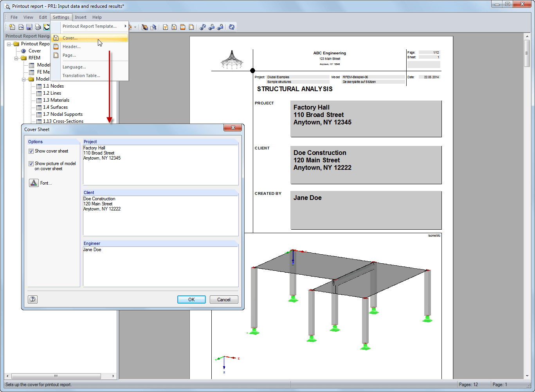Open the View menu
Viewport: 535px width, 392px height.
29,17
